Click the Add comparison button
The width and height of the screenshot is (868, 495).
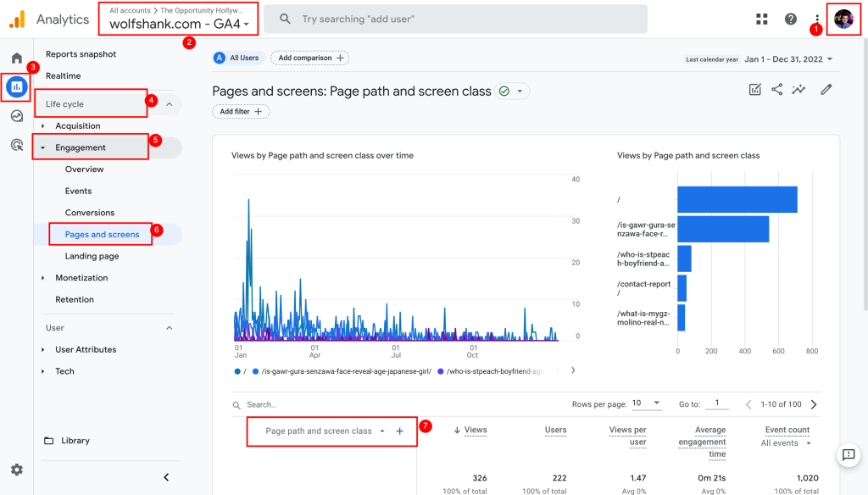click(x=309, y=58)
